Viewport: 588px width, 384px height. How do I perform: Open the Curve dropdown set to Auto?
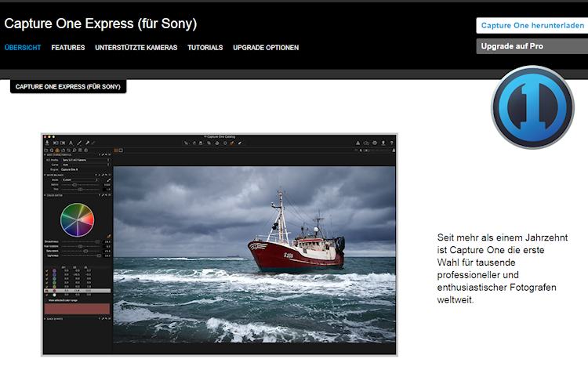[86, 165]
